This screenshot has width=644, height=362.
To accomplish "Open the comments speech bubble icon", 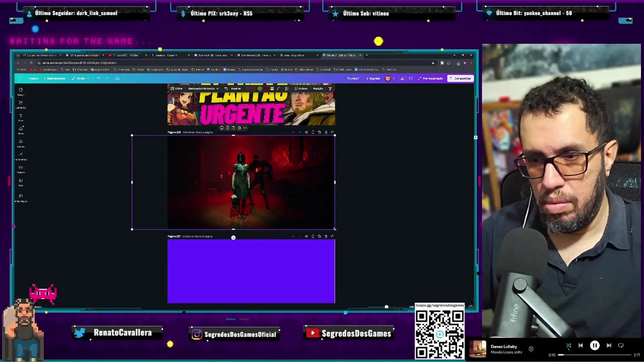I will pos(411,78).
